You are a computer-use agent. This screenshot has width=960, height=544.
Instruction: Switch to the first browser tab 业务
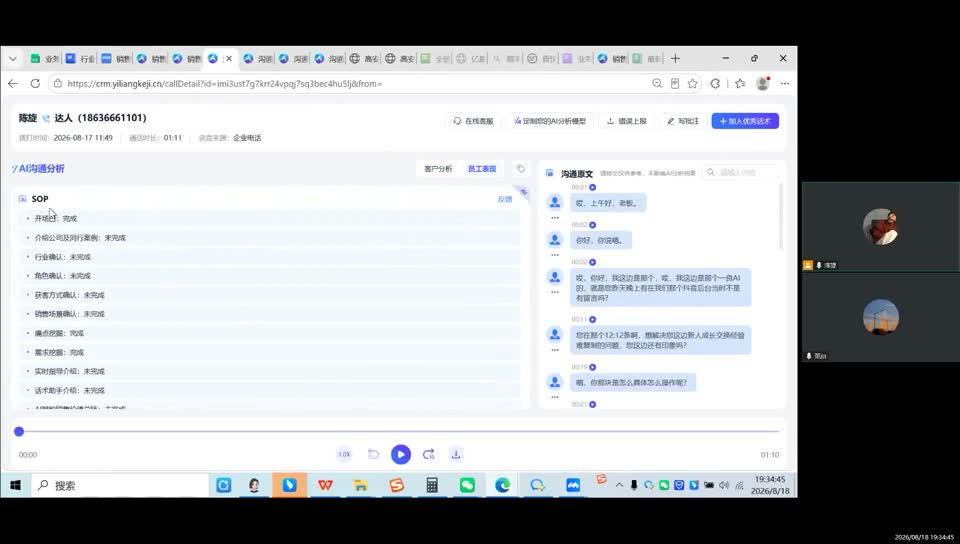[x=44, y=59]
